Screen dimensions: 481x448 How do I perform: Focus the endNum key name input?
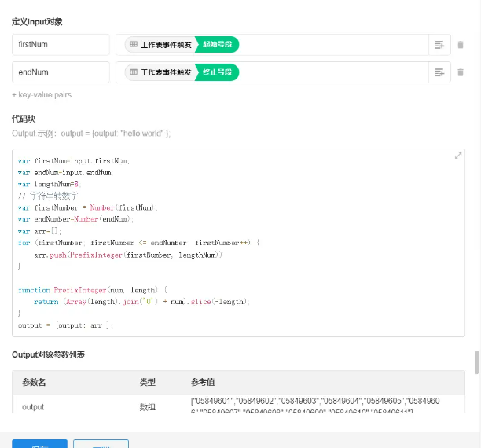click(x=61, y=72)
